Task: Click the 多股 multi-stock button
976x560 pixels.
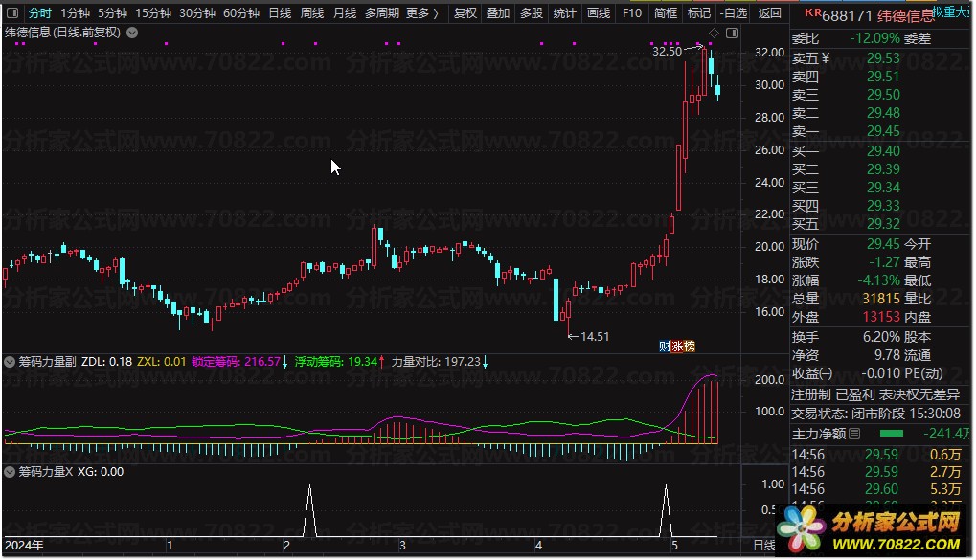Action: click(532, 13)
